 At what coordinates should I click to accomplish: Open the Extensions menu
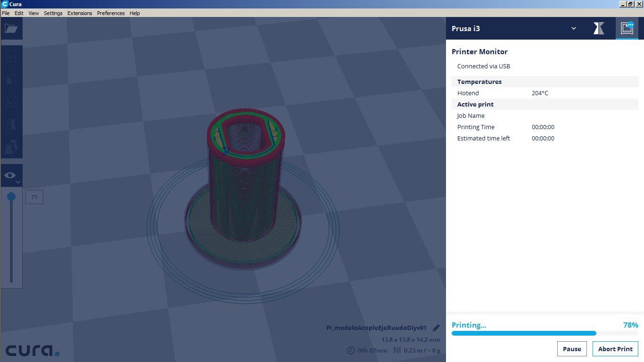click(x=80, y=13)
